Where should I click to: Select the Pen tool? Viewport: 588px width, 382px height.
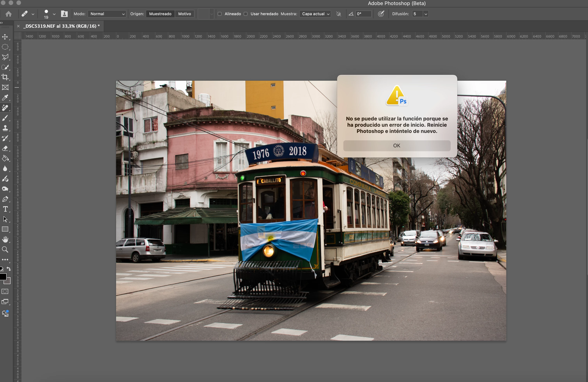[5, 199]
